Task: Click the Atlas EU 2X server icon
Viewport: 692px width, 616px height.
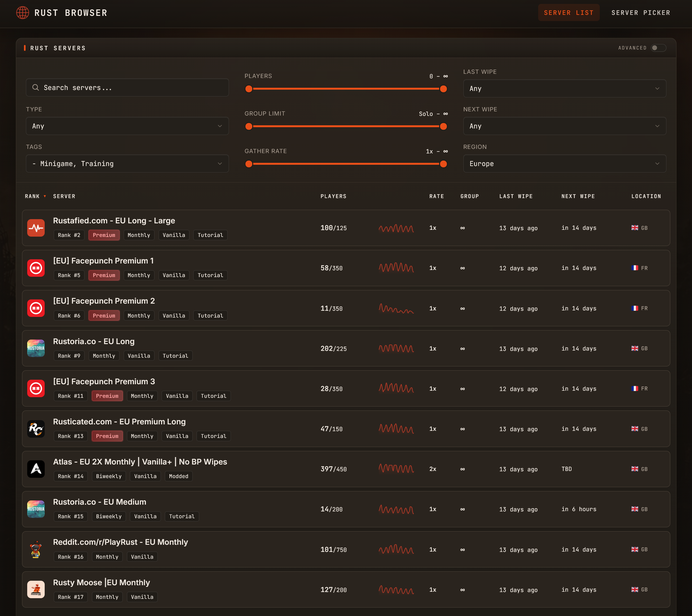Action: tap(36, 469)
